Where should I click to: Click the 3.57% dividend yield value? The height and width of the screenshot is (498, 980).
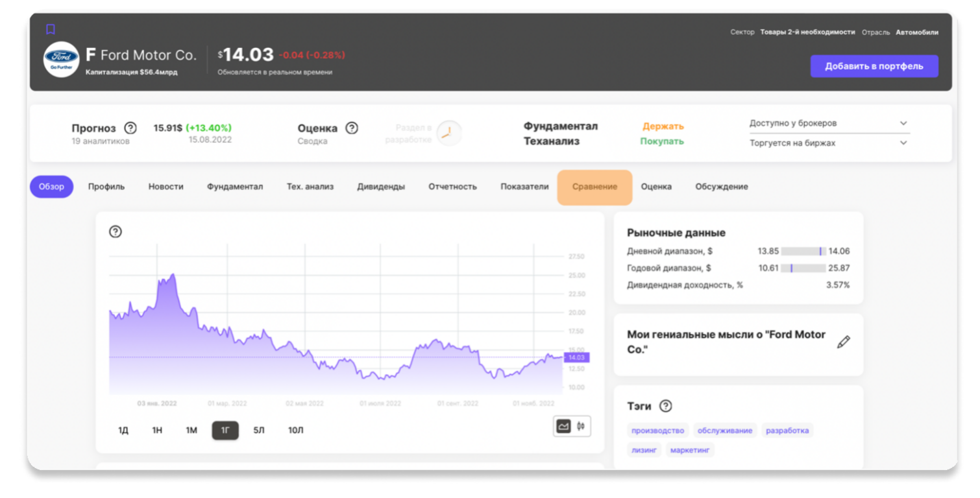838,285
